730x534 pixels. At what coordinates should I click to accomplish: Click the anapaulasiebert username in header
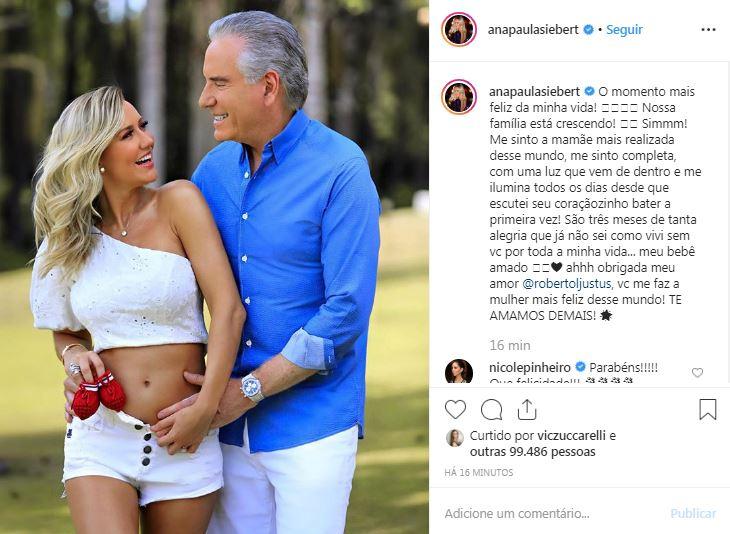(533, 30)
